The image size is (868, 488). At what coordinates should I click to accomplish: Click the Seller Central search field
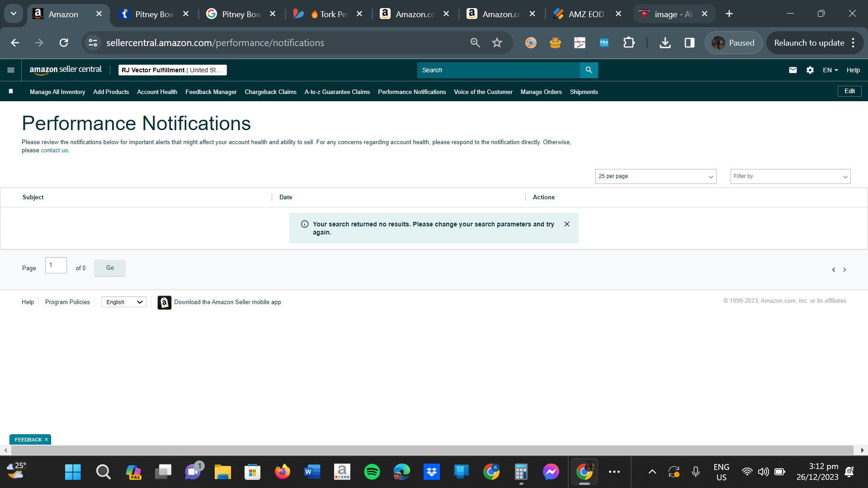tap(498, 70)
